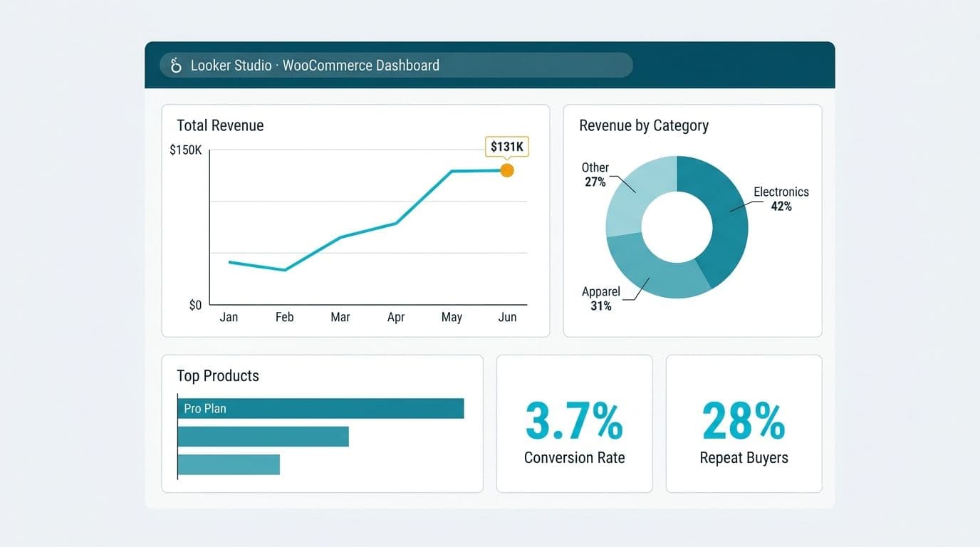Viewport: 980px width, 547px height.
Task: Click the $131K data label
Action: click(x=507, y=147)
